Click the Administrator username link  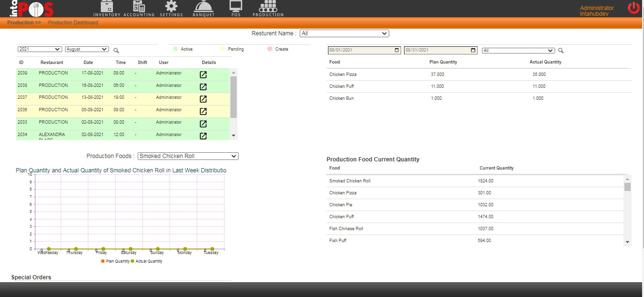pos(597,8)
